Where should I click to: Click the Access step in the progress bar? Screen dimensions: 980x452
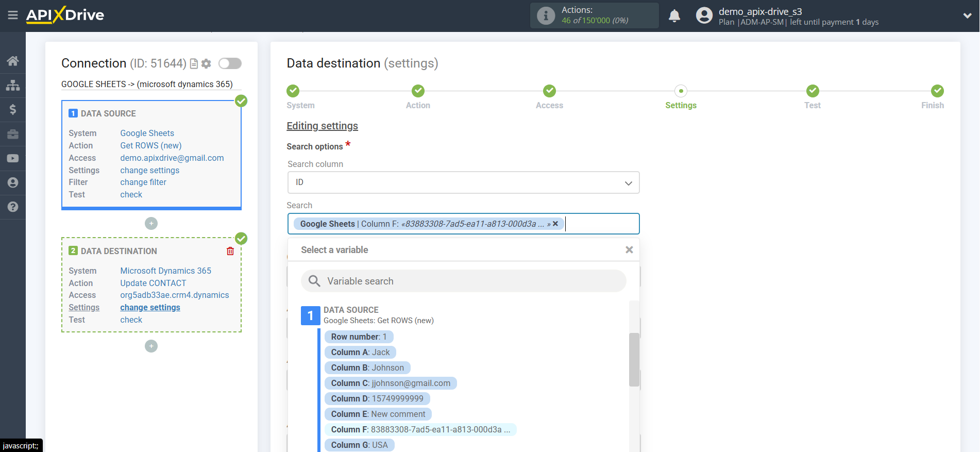[549, 91]
